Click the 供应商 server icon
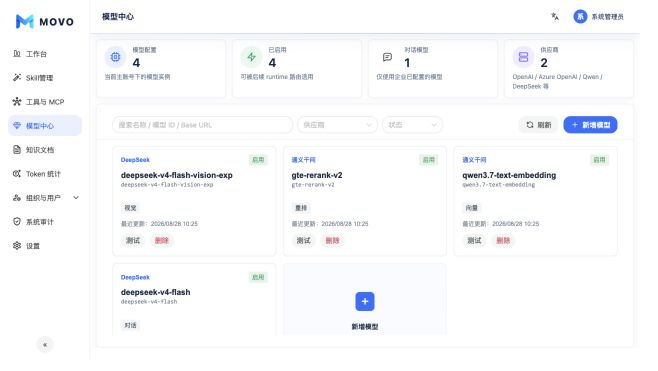This screenshot has height=371, width=658. click(523, 57)
